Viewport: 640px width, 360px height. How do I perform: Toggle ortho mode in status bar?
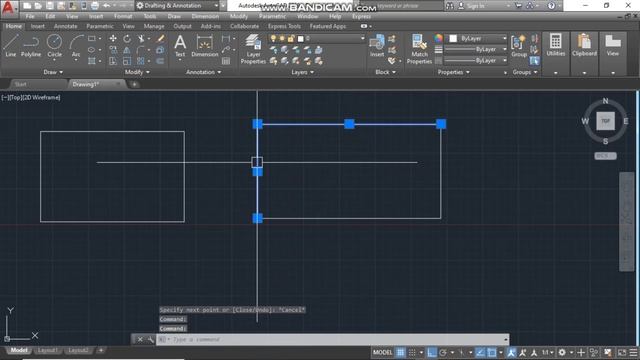[x=431, y=352]
